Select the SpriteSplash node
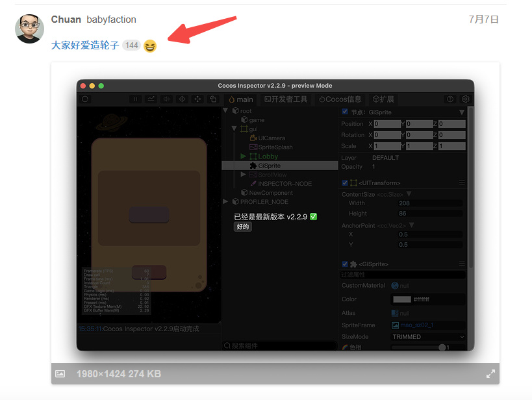Image resolution: width=532 pixels, height=400 pixels. tap(275, 147)
